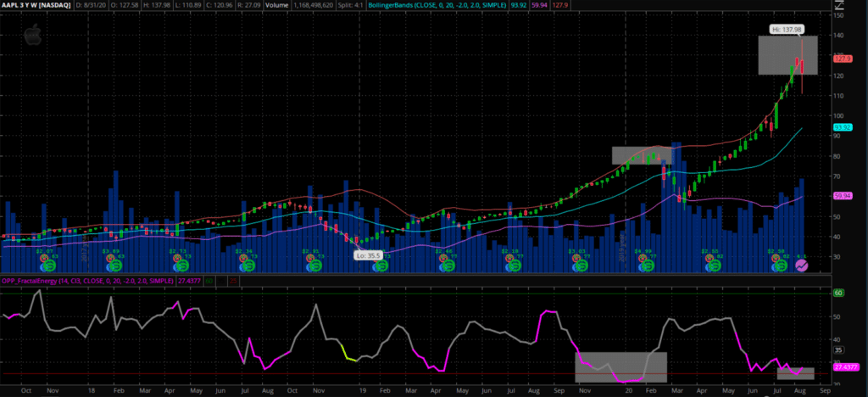Click the 27.4377 value in FractalEnergy header
This screenshot has width=868, height=397.
click(x=187, y=282)
